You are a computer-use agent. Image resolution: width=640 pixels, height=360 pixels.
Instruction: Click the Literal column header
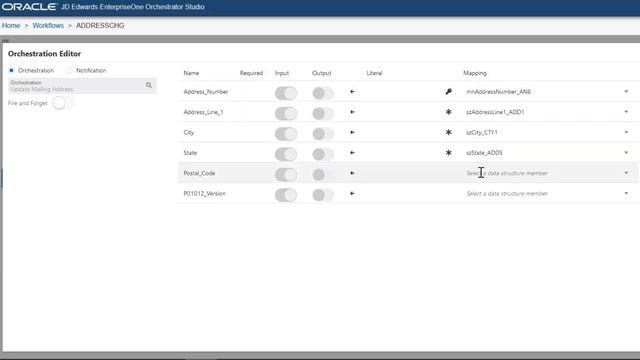tap(374, 73)
